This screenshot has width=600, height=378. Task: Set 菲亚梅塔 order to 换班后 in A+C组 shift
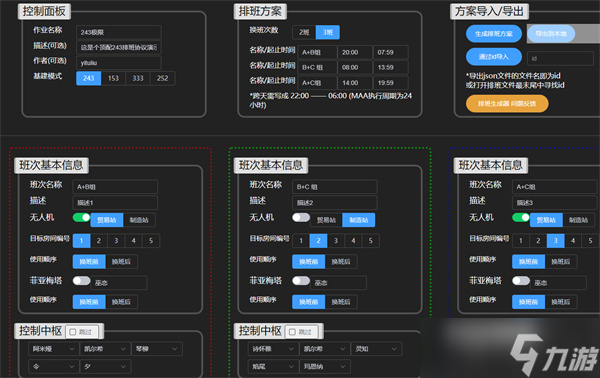(x=561, y=302)
